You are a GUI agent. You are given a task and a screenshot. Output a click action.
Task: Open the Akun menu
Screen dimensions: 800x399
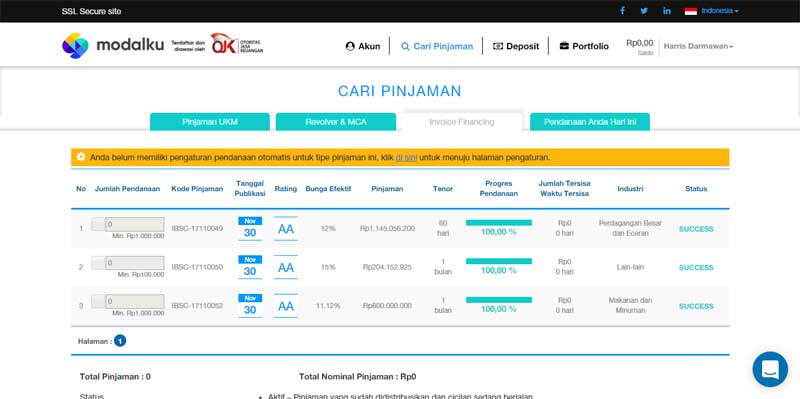tap(363, 46)
